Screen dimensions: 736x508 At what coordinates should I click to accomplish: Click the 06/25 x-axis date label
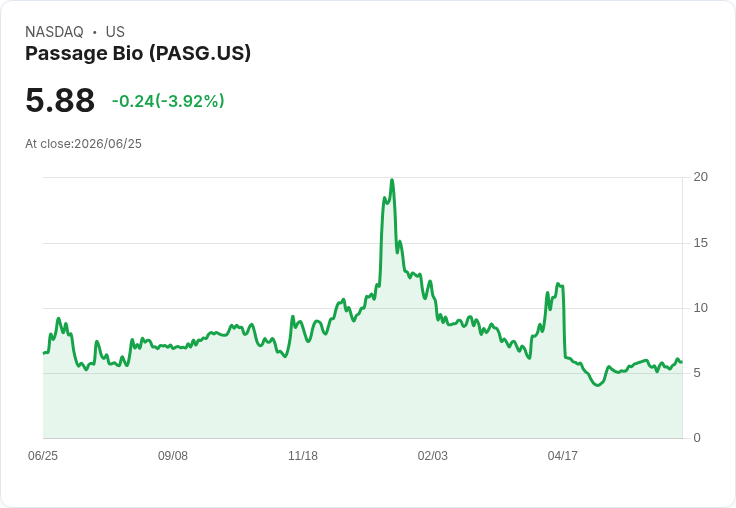[43, 455]
